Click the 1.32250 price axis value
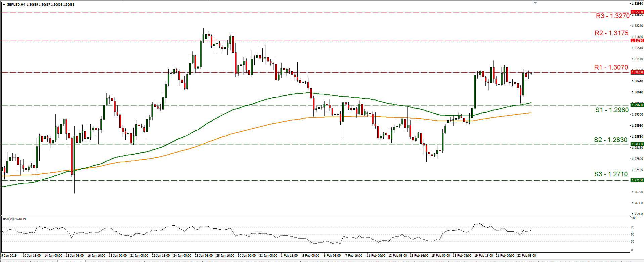The height and width of the screenshot is (262, 644). point(638,26)
